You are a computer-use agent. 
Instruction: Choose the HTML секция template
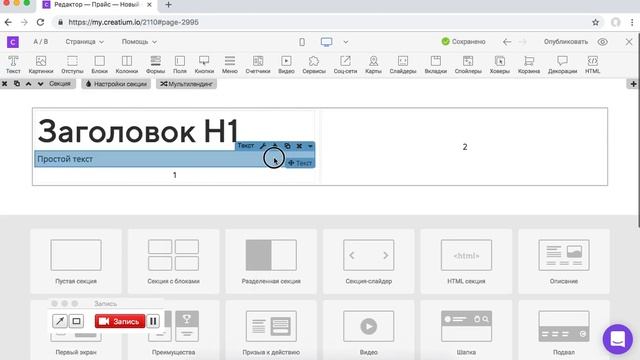click(x=466, y=261)
